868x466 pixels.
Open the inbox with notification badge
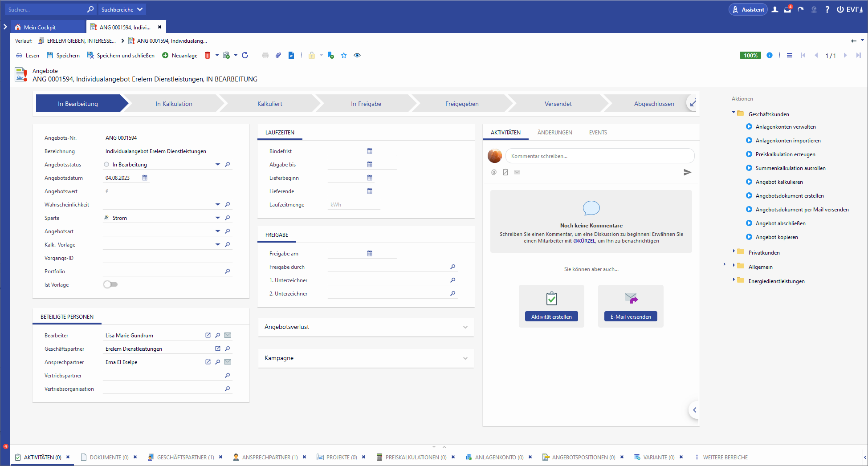tap(787, 9)
